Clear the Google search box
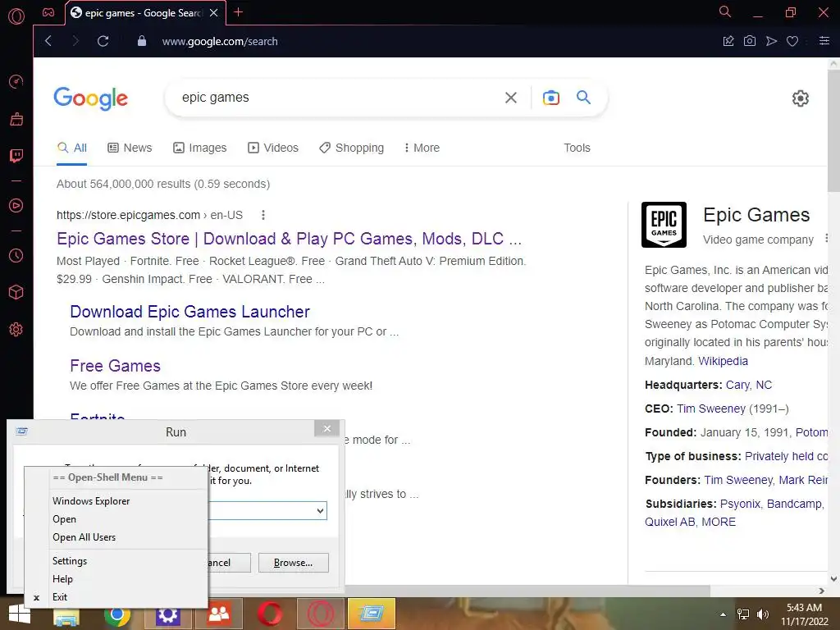840x630 pixels. (510, 98)
